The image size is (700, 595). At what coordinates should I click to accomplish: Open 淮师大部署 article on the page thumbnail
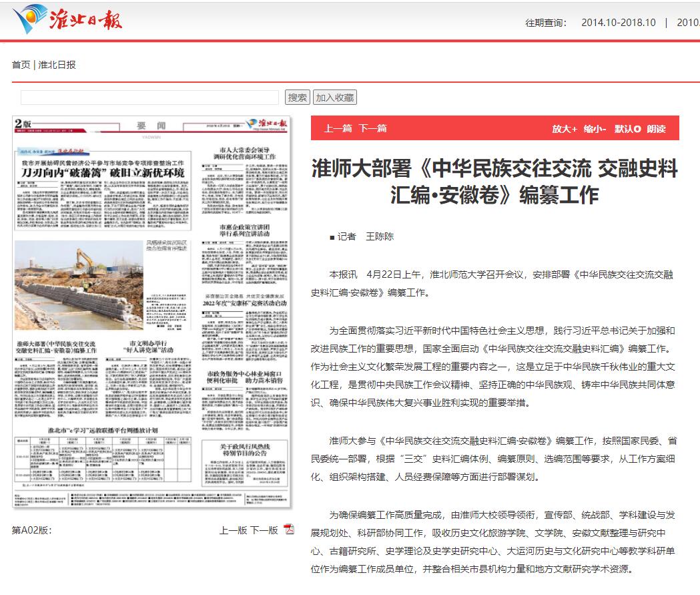[56, 347]
